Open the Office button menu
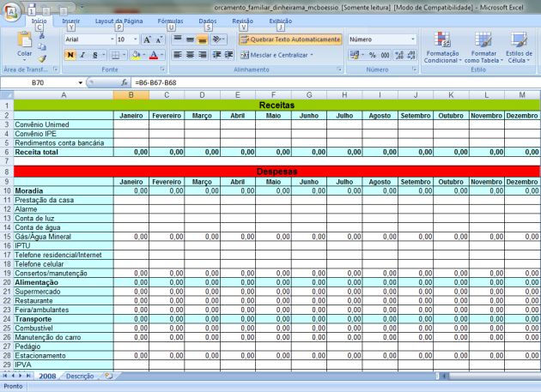 (11, 11)
